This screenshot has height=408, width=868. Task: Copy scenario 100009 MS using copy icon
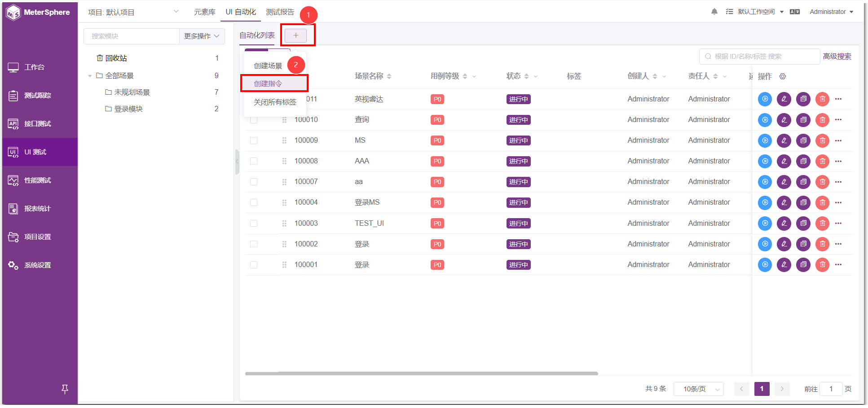coord(803,140)
